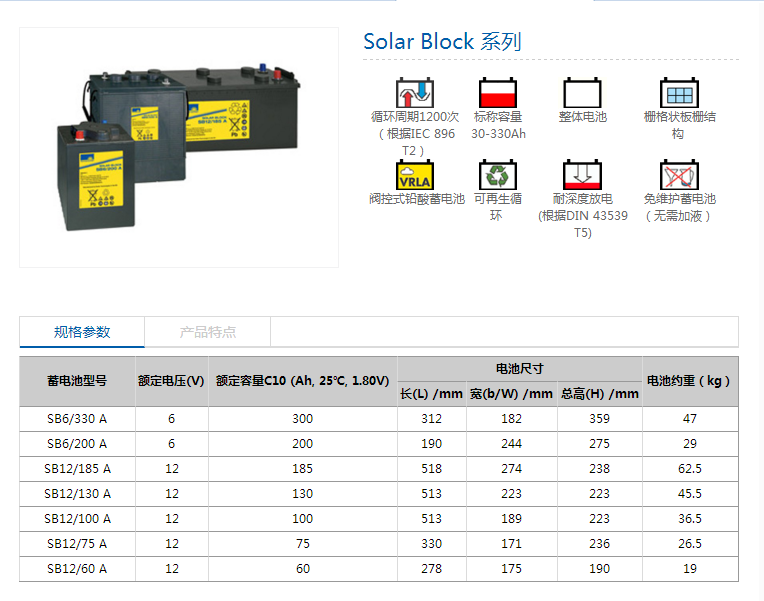This screenshot has height=601, width=764.
Task: Click the 电池约重 (kg) column header
Action: (690, 381)
